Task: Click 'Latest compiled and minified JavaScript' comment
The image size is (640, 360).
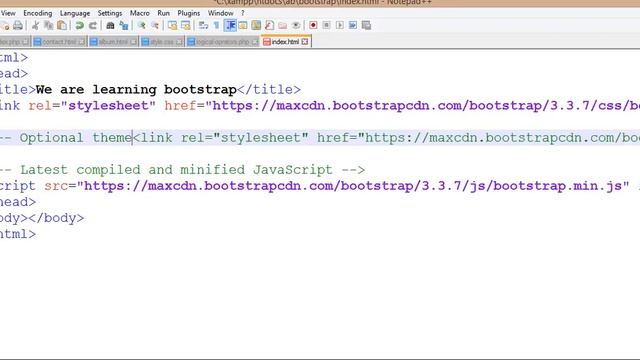Action: pos(176,170)
